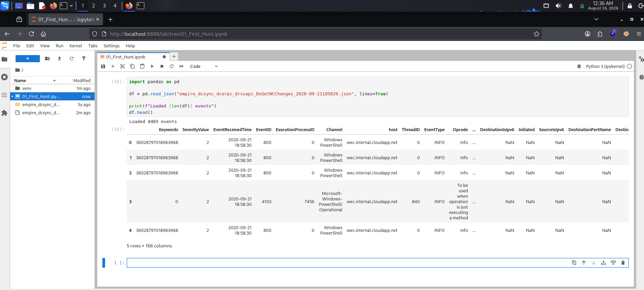Screen dimensions: 644x290
Task: Open Firefox application menu hamburger
Action: coord(639,34)
